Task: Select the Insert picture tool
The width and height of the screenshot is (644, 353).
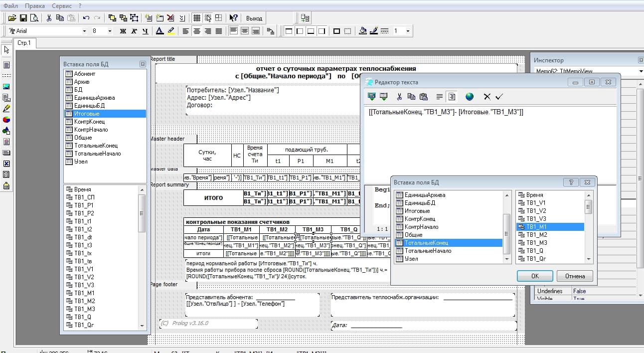Action: (x=6, y=86)
